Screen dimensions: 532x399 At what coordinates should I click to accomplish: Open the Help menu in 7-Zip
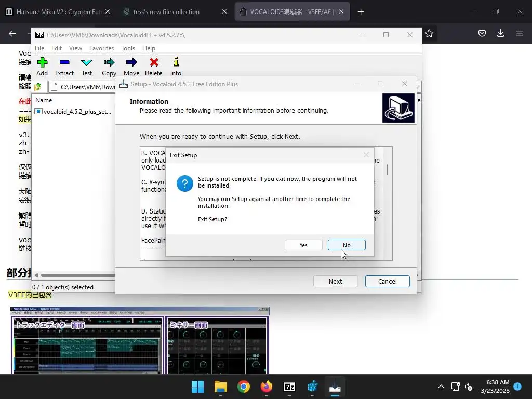[x=149, y=48]
